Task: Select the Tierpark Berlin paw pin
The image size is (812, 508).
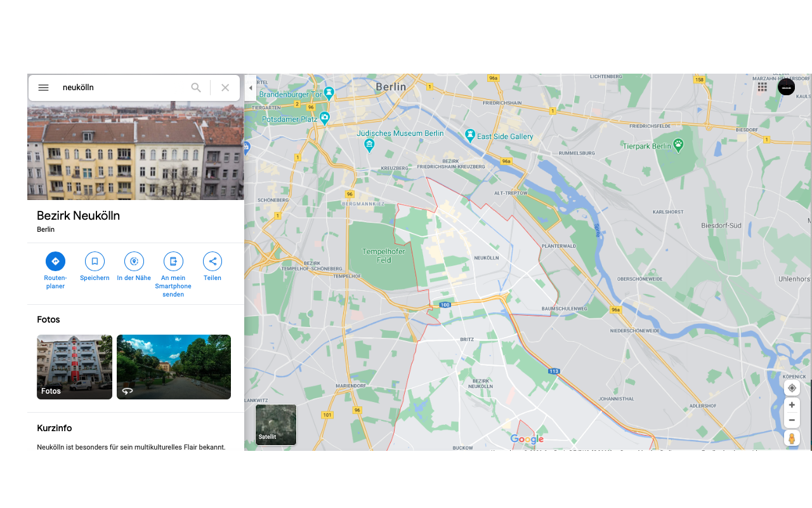Action: pyautogui.click(x=679, y=145)
